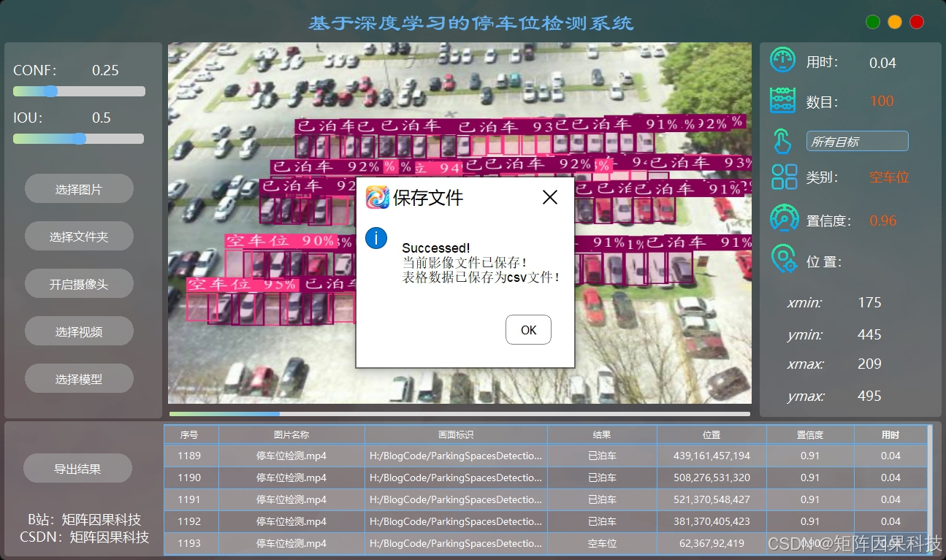Screen dimensions: 946x560
Task: Click the 选择图片 button
Action: pyautogui.click(x=79, y=188)
